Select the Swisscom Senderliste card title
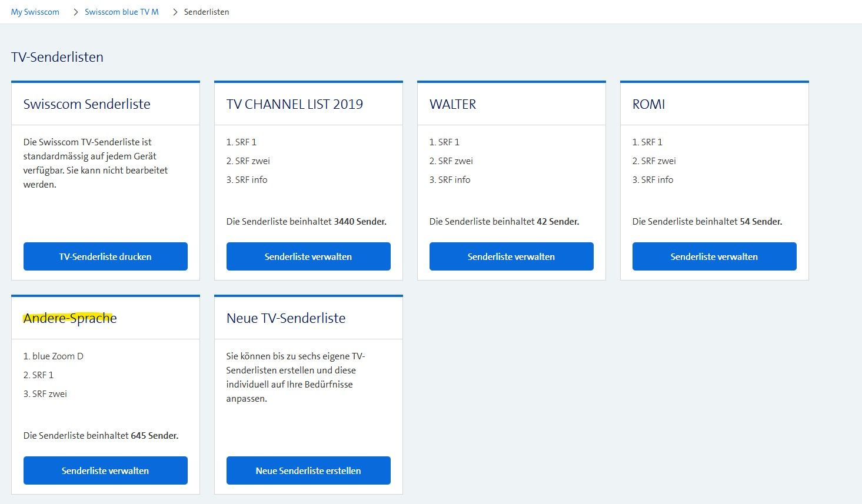The image size is (862, 504). pos(87,104)
